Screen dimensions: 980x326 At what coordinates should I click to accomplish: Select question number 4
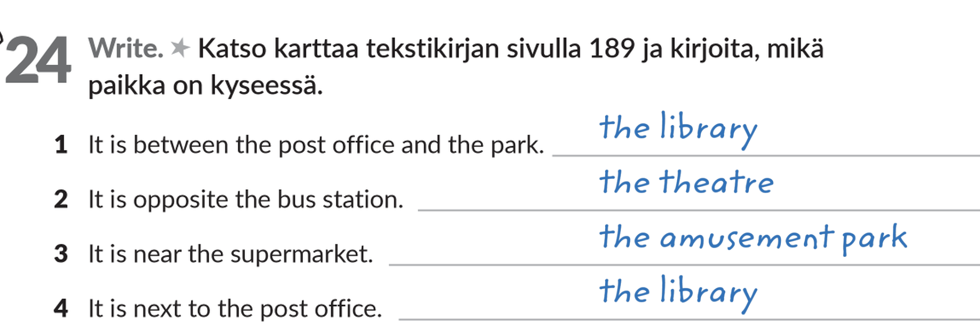61,308
